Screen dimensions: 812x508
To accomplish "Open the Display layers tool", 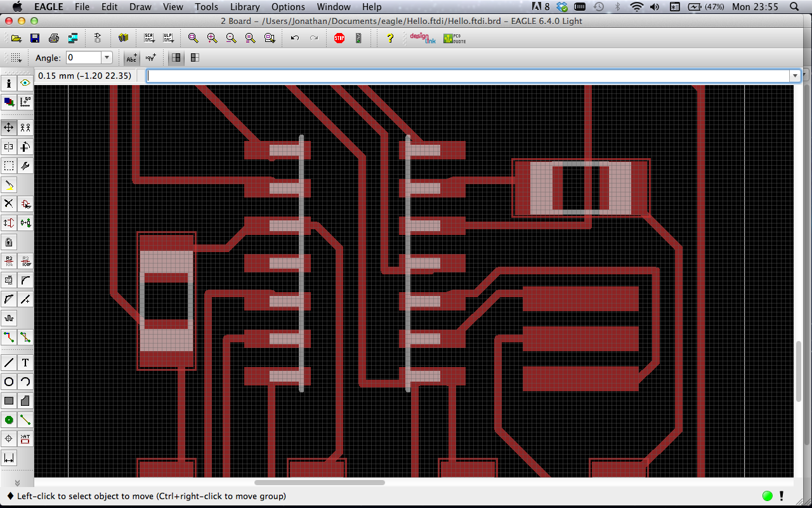I will pos(9,101).
